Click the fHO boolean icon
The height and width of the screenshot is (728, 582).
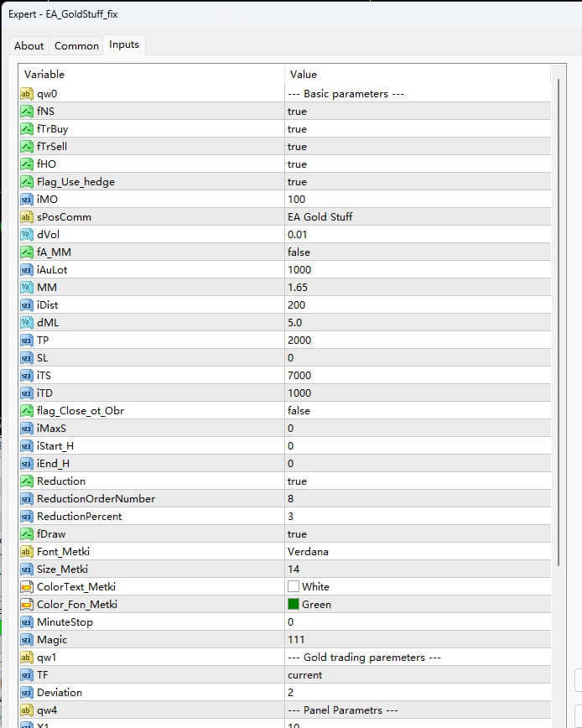(x=27, y=164)
